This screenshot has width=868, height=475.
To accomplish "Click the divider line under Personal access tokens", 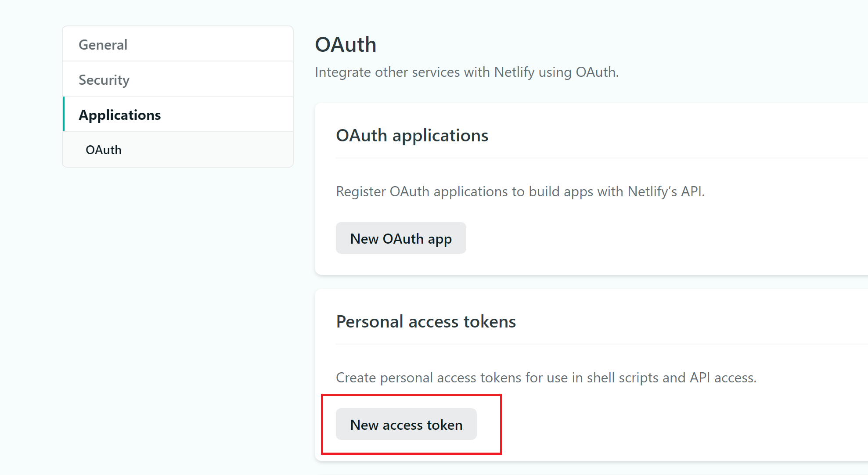I will click(x=571, y=344).
